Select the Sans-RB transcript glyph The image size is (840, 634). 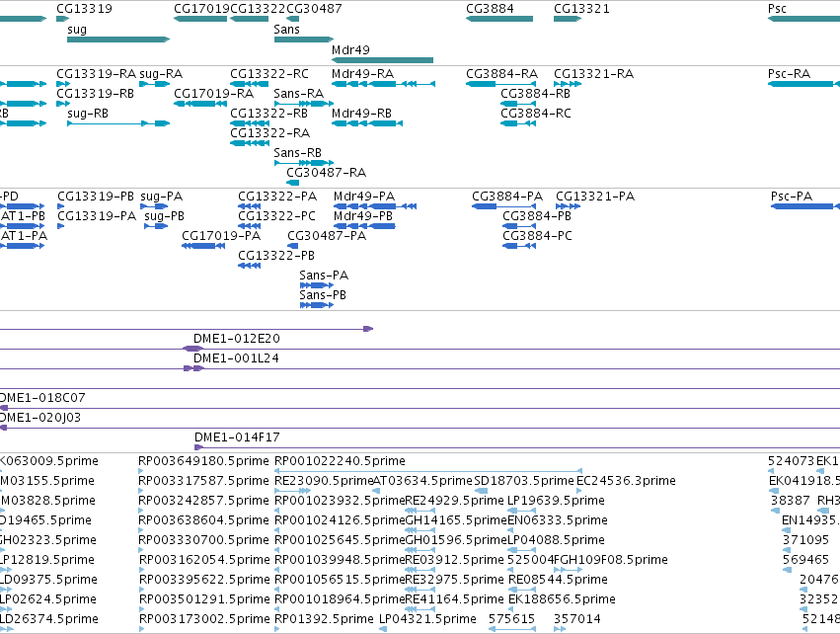click(304, 163)
